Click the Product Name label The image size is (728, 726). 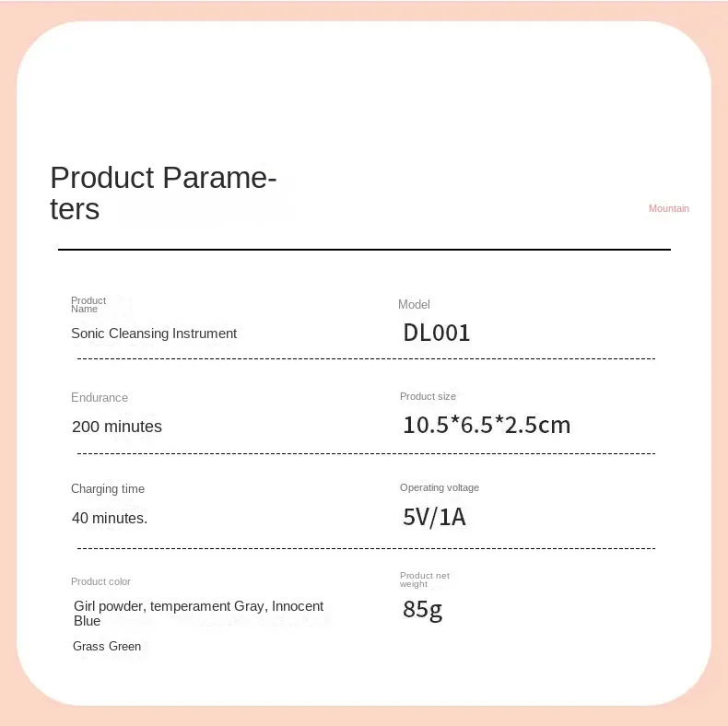(x=88, y=304)
